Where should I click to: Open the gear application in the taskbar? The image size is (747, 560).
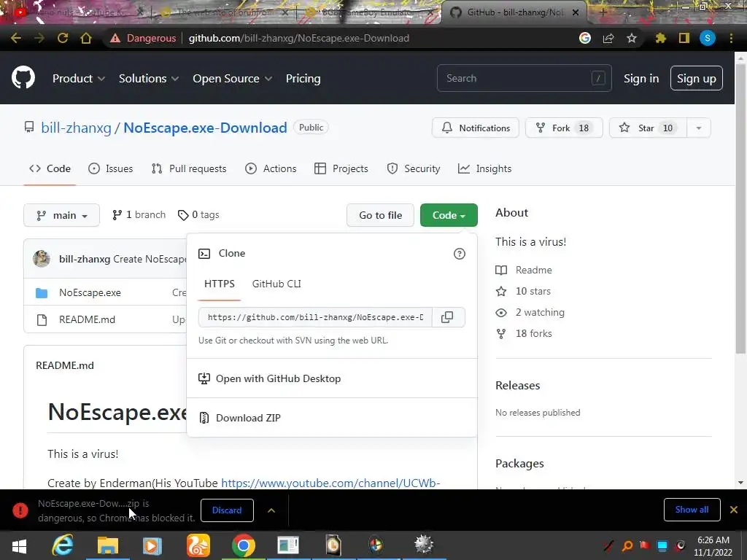[424, 545]
